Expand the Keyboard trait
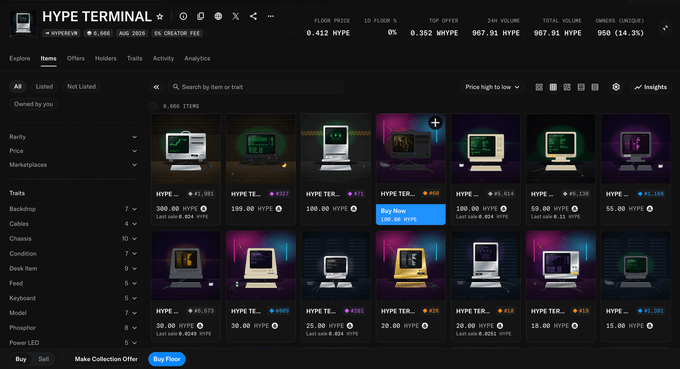680x369 pixels. pyautogui.click(x=73, y=298)
